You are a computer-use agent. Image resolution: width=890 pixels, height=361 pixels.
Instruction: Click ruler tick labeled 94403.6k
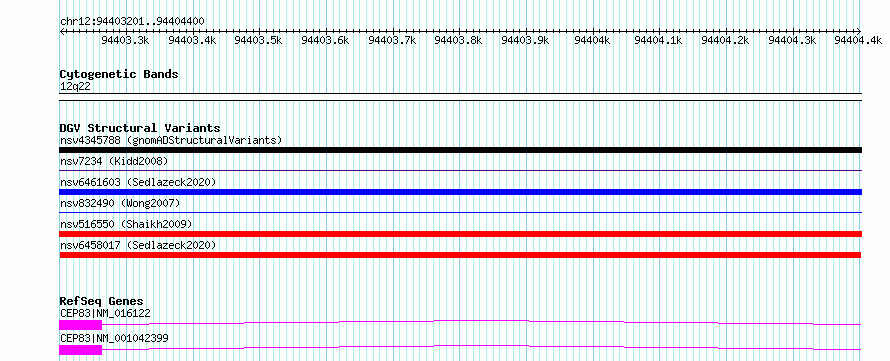click(325, 40)
